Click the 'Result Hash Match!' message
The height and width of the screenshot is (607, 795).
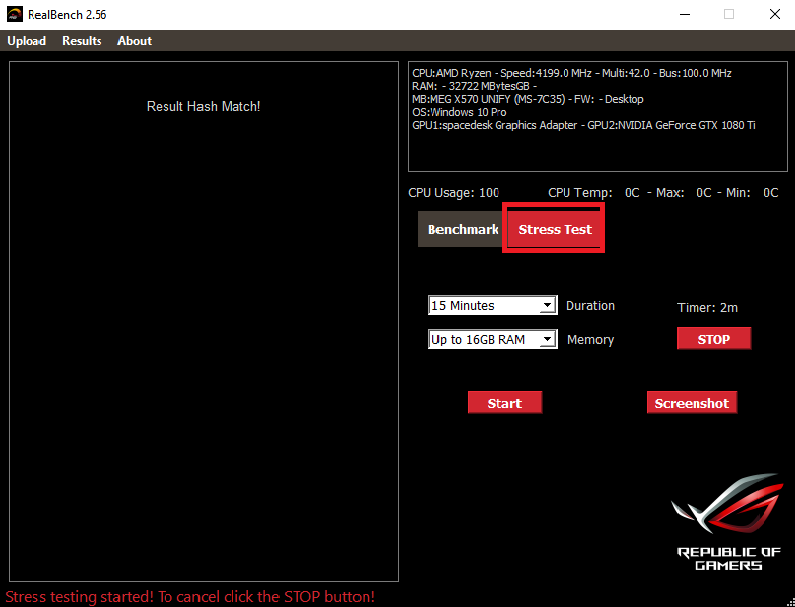[x=203, y=106]
